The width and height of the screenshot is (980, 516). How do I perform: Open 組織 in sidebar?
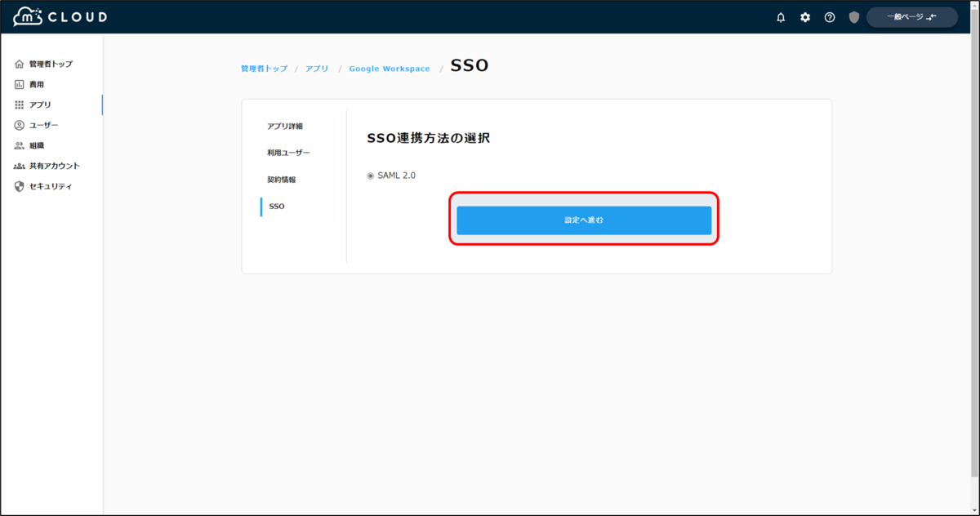(x=37, y=145)
